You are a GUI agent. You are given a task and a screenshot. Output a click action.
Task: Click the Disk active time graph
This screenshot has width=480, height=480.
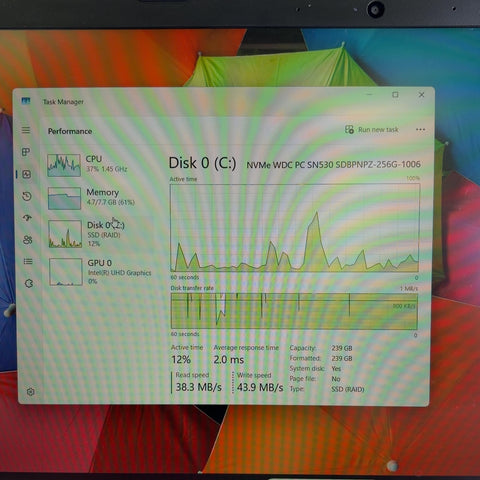click(x=295, y=227)
